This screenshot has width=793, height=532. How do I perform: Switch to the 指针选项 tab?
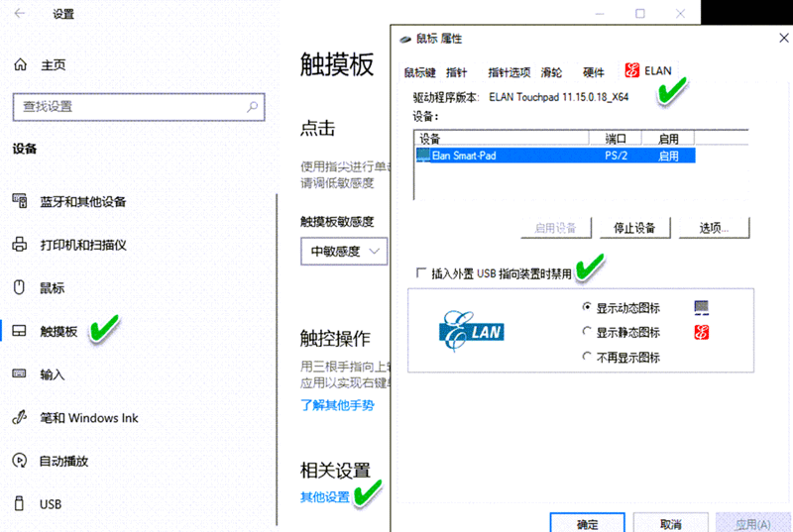click(509, 72)
